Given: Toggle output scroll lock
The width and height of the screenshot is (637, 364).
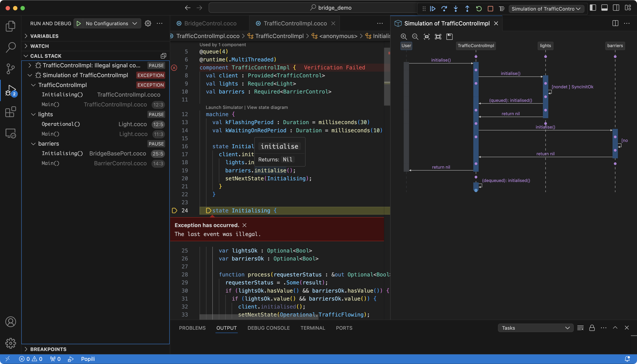Looking at the screenshot, I should (x=592, y=328).
